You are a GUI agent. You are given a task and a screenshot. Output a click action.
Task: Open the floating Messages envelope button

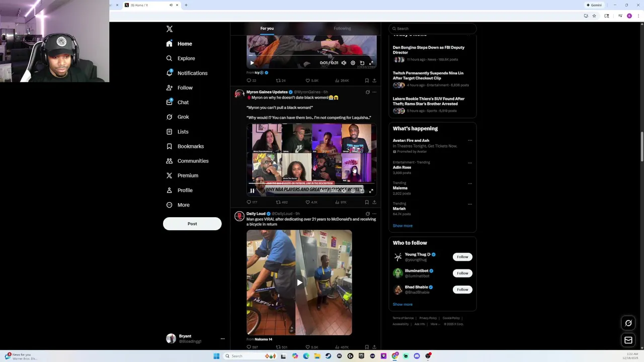(628, 340)
